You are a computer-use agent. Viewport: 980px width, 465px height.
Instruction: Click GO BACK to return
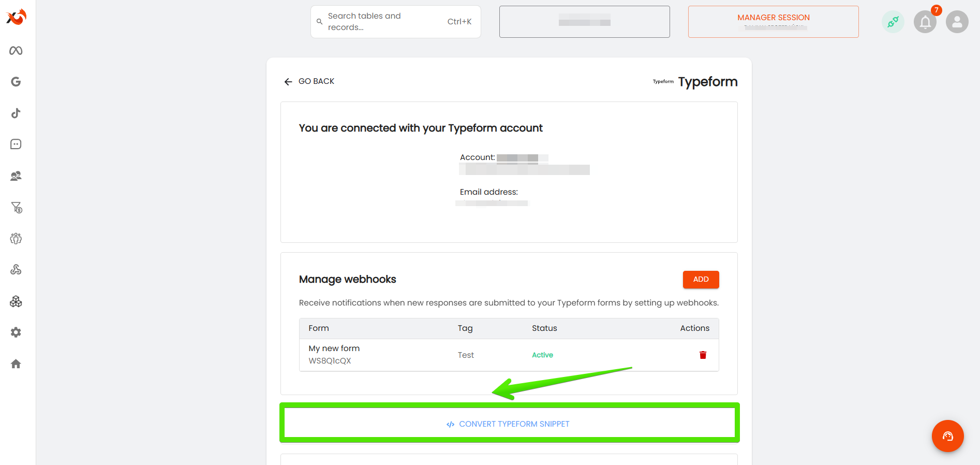[309, 81]
